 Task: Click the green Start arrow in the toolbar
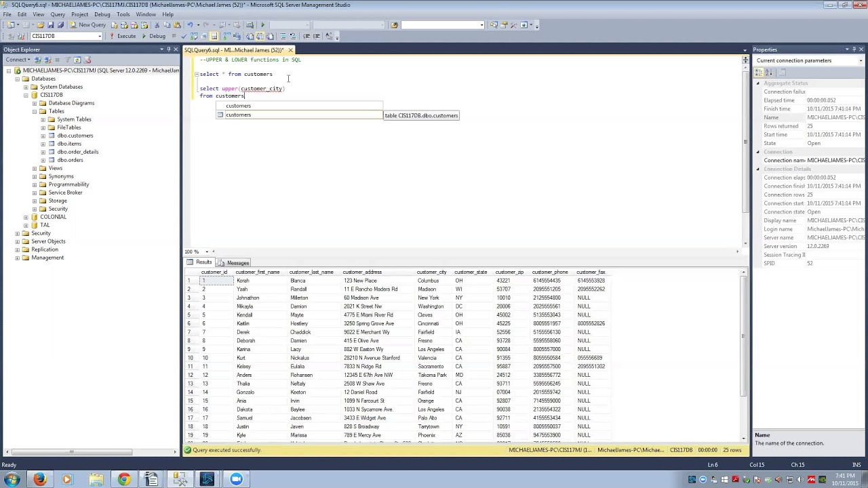click(x=263, y=25)
